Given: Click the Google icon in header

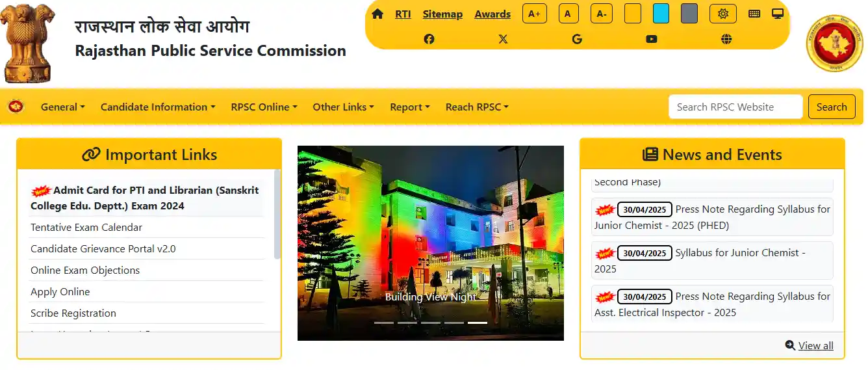Looking at the screenshot, I should (x=577, y=39).
